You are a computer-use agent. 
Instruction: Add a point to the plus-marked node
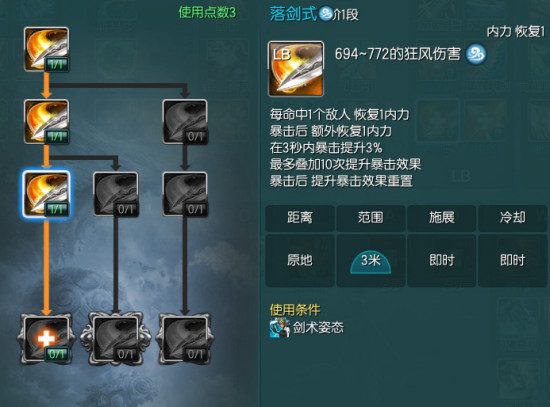pos(46,339)
